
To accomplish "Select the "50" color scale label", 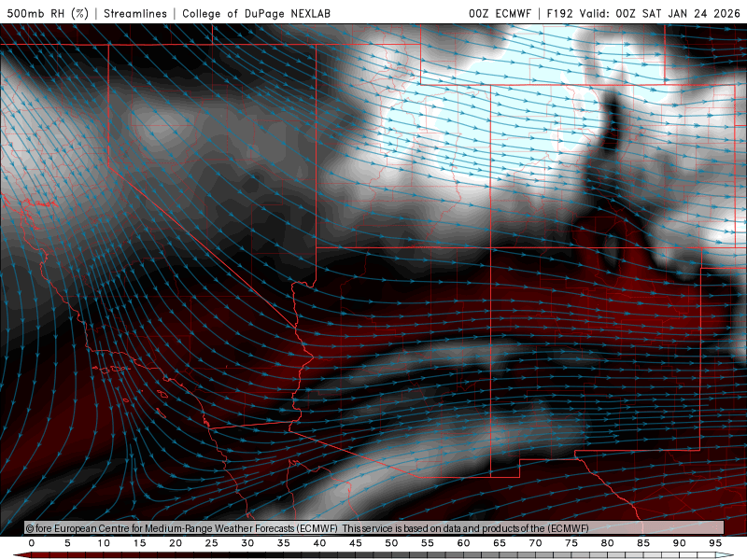I will point(391,543).
